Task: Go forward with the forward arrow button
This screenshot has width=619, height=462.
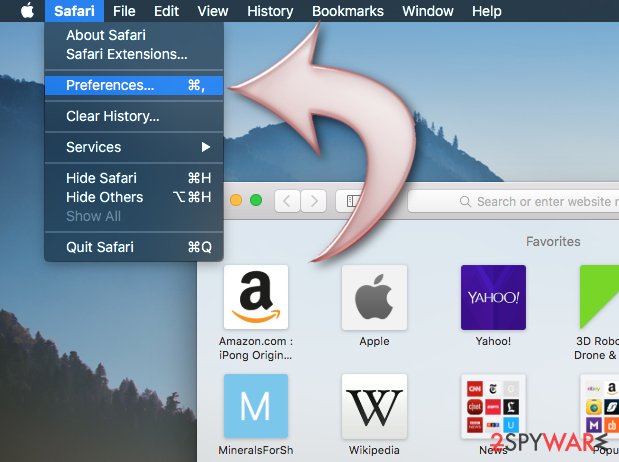Action: pyautogui.click(x=313, y=201)
